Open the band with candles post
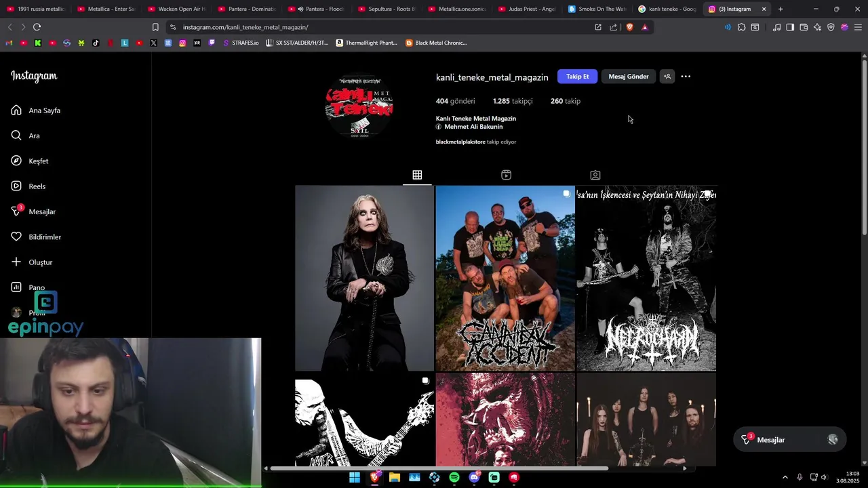 [x=646, y=420]
